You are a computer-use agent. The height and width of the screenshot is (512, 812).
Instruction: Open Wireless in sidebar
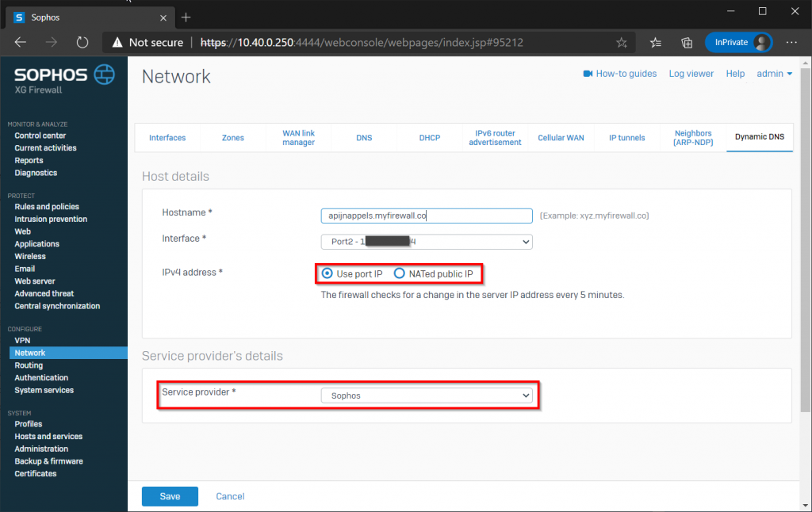(x=30, y=256)
